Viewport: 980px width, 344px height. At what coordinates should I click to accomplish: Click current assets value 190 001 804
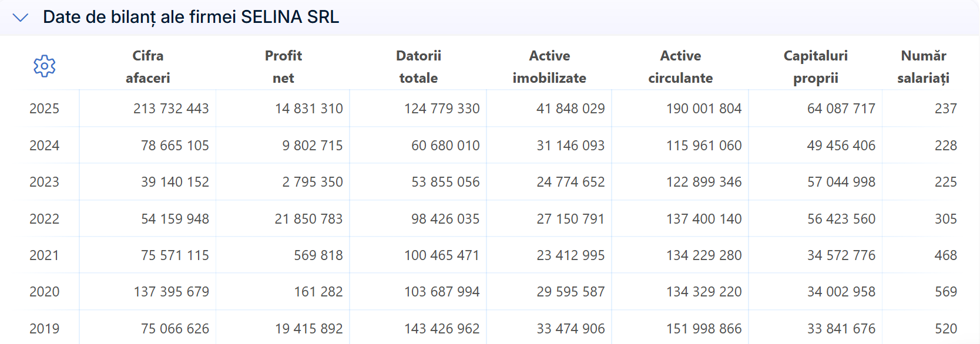coord(704,109)
